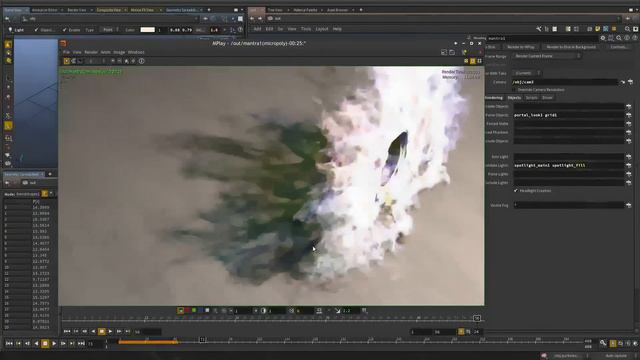
Task: Click the blue channel button in MPlay
Action: pyautogui.click(x=201, y=311)
